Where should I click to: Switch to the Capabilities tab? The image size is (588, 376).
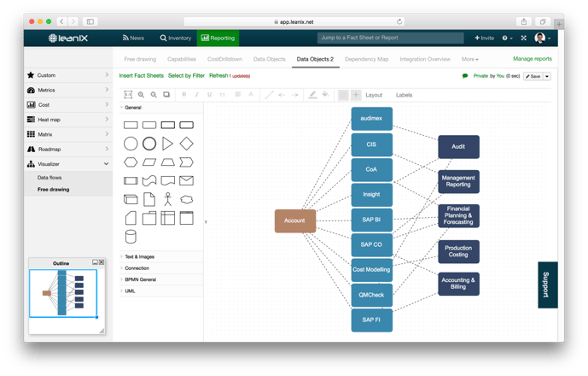[x=182, y=59]
